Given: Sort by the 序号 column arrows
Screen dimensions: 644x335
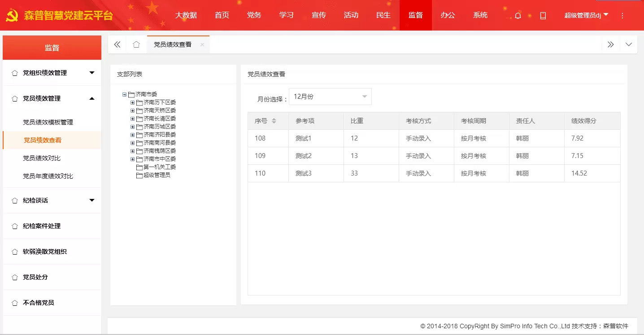Looking at the screenshot, I should pos(274,121).
